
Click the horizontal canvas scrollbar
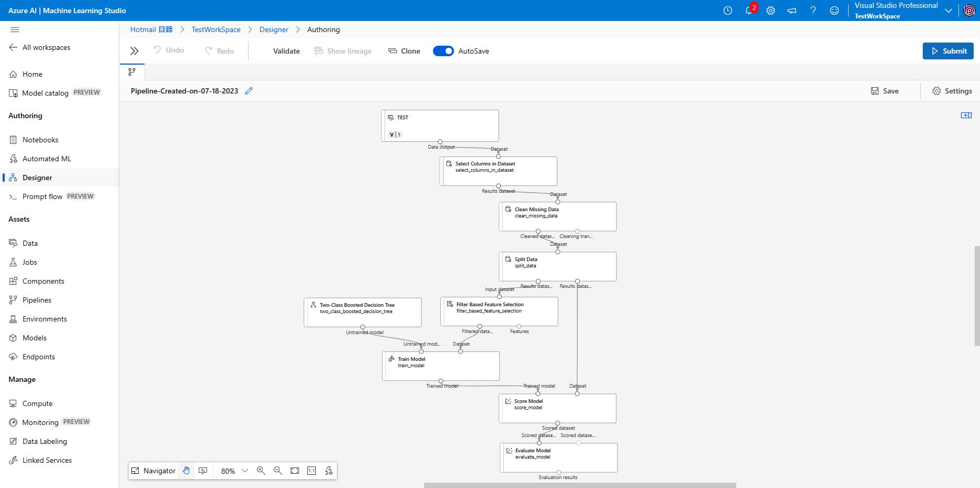click(580, 485)
